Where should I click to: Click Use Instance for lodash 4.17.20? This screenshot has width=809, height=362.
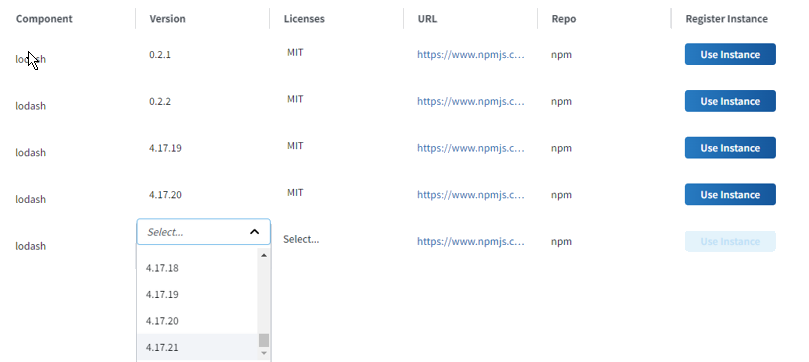click(730, 194)
